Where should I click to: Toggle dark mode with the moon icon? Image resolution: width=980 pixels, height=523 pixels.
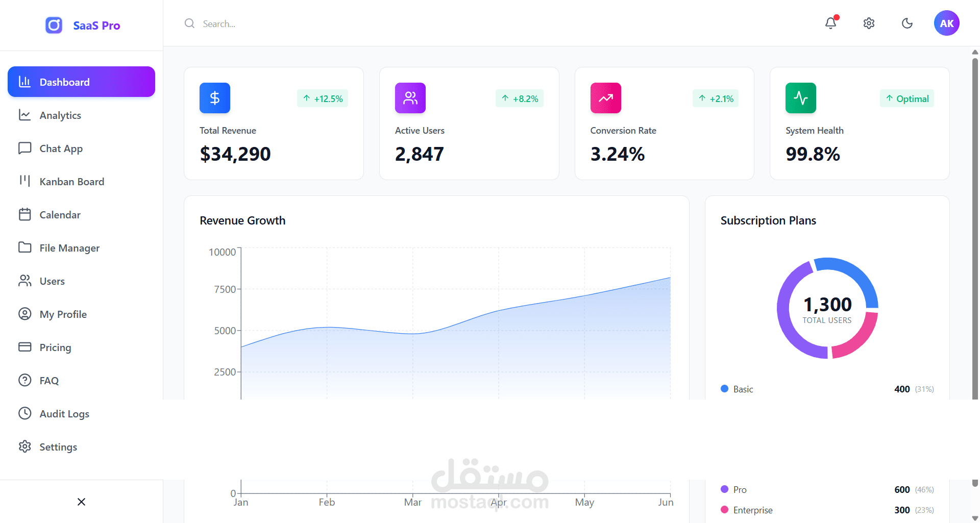907,23
